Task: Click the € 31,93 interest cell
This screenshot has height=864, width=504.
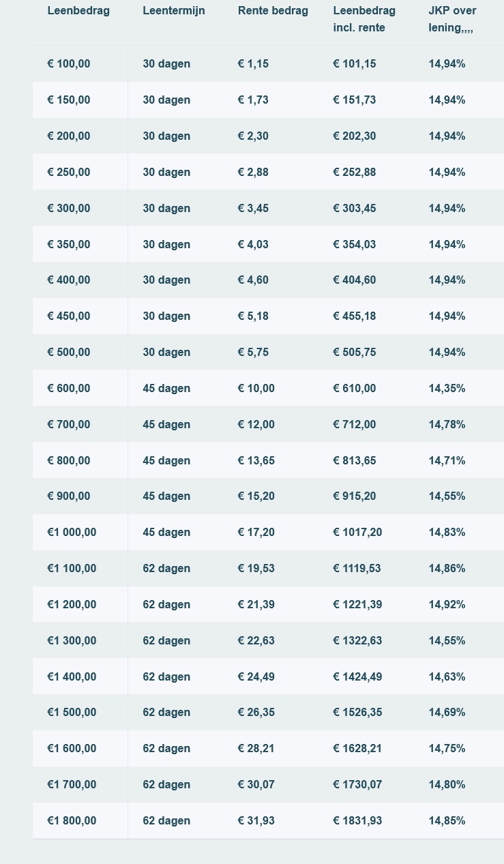Action: (x=256, y=821)
